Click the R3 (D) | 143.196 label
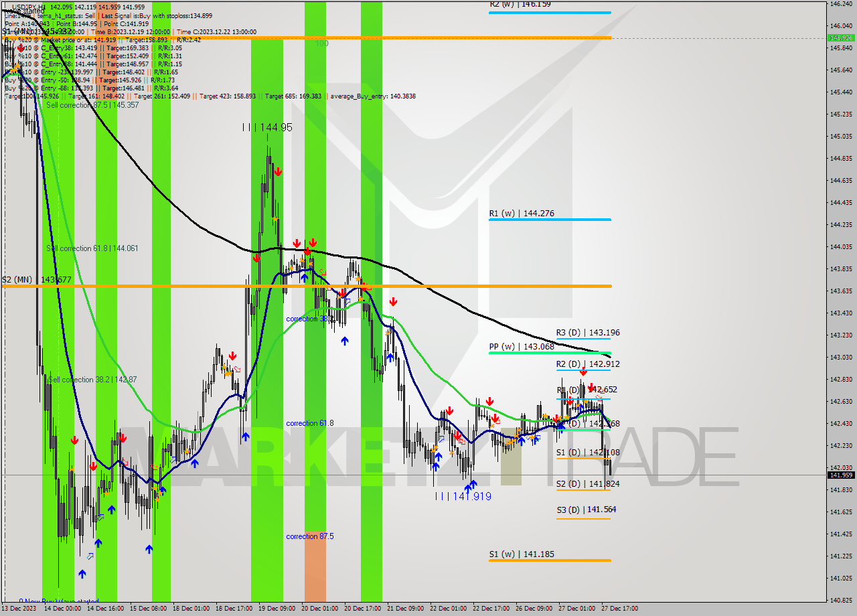The image size is (857, 616). coord(588,333)
